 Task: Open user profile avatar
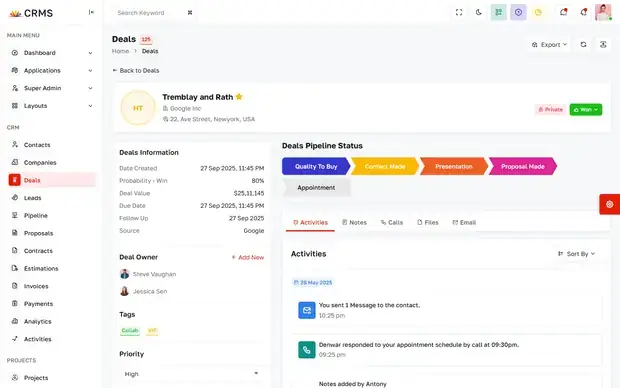(x=603, y=12)
